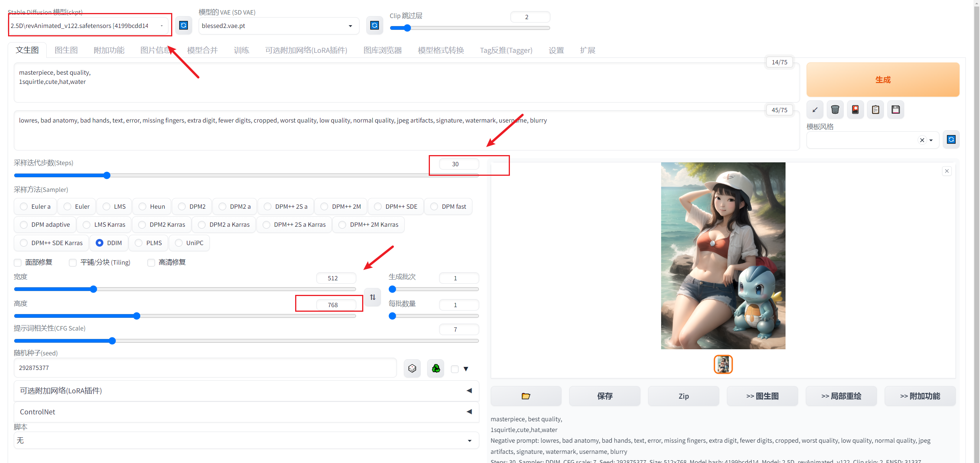Expand the 可选附加网络(LoRA插件) section
The height and width of the screenshot is (463, 980).
(x=247, y=391)
